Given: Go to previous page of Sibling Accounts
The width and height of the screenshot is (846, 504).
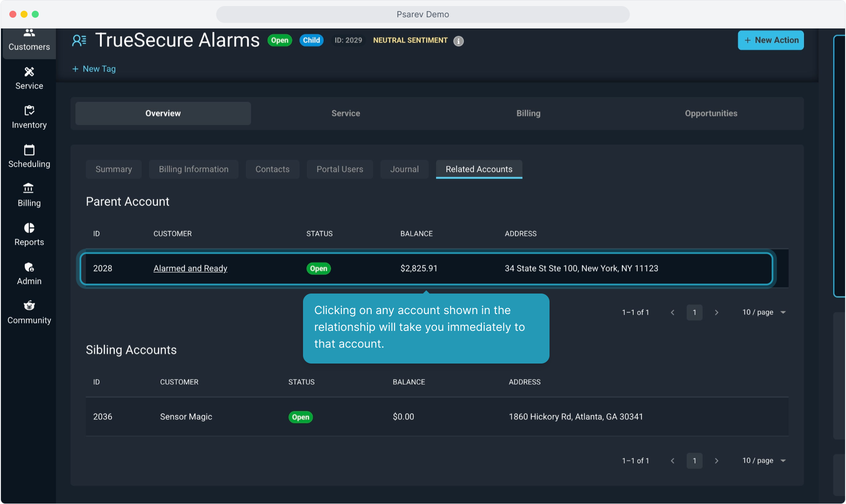Looking at the screenshot, I should point(672,461).
